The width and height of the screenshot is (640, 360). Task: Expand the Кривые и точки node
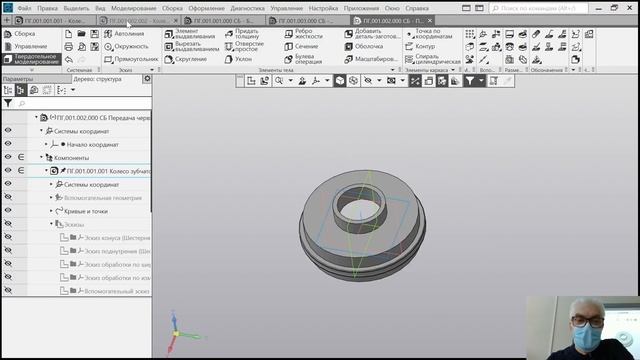(x=51, y=211)
